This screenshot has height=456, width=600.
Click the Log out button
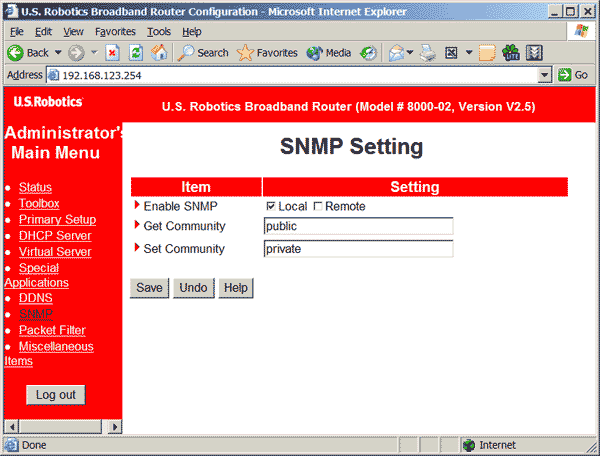(56, 394)
